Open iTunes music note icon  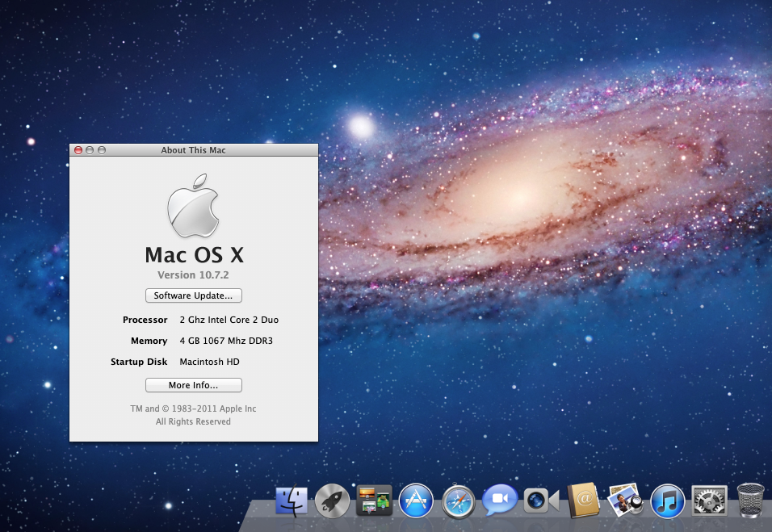pyautogui.click(x=667, y=501)
